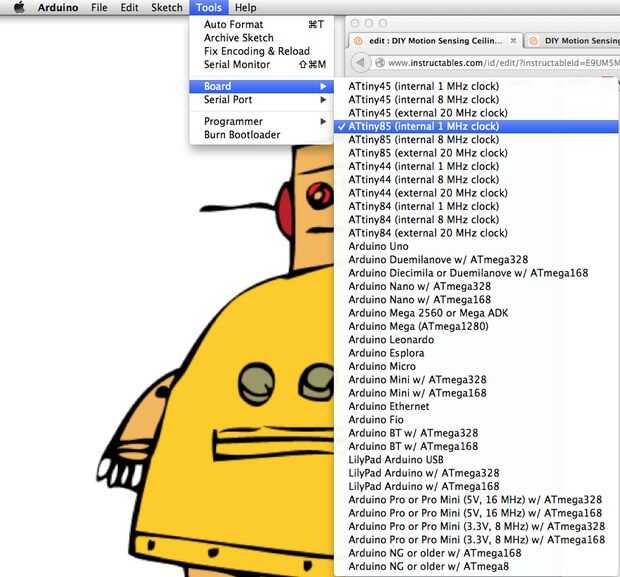
Task: Choose Arduino Fio board
Action: pyautogui.click(x=476, y=420)
